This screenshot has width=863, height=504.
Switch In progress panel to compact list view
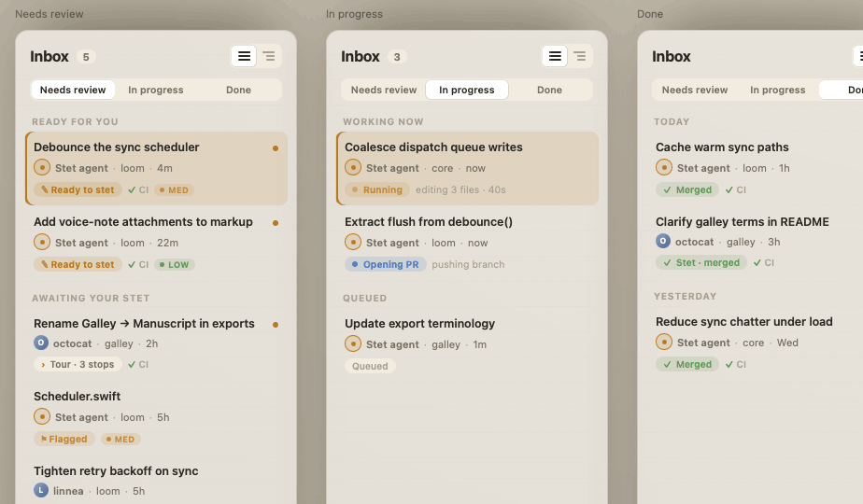(x=580, y=56)
